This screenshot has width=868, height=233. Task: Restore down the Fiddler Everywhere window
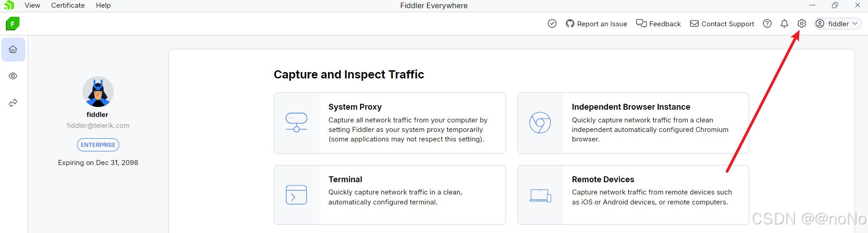click(x=835, y=5)
